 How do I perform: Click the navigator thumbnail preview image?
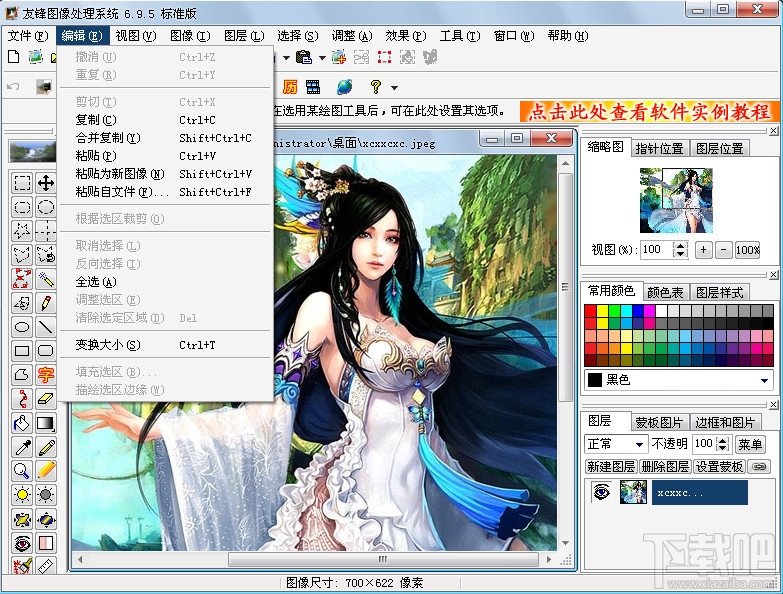(x=676, y=200)
